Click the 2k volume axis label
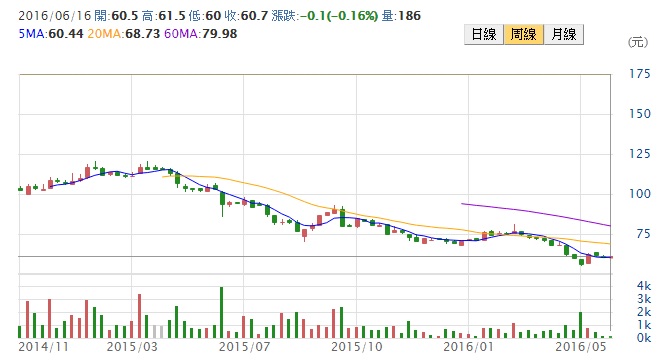Viewport: 670px width, 361px height. click(644, 311)
